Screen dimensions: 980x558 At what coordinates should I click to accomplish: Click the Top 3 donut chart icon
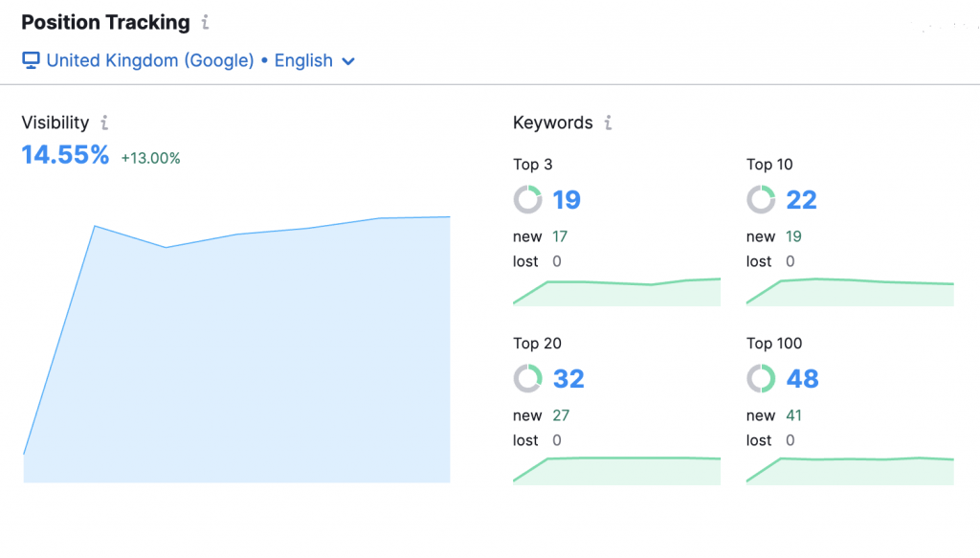[527, 200]
